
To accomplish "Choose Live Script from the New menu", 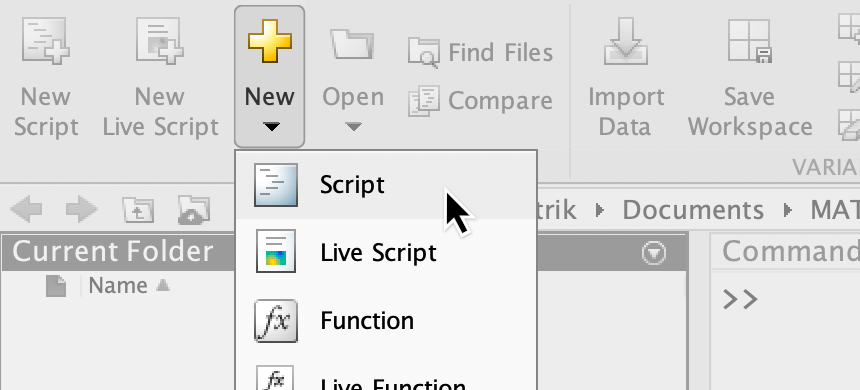I will [386, 252].
